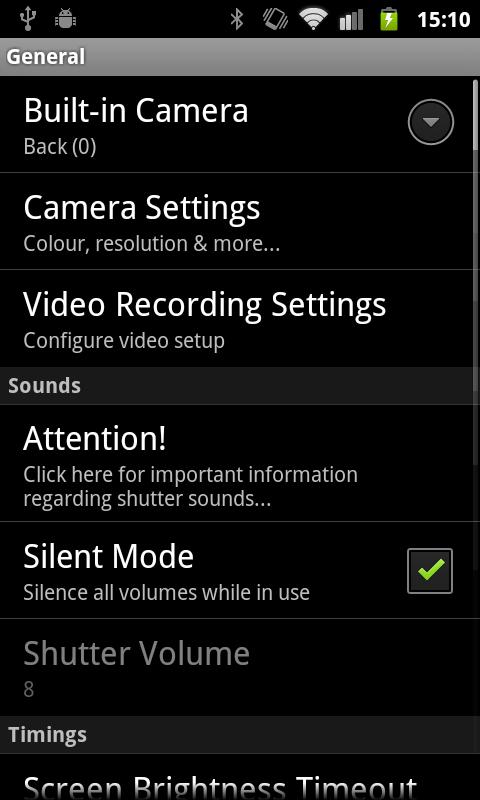Open Screen Brightness Timeout setting
480x800 pixels.
pyautogui.click(x=240, y=778)
